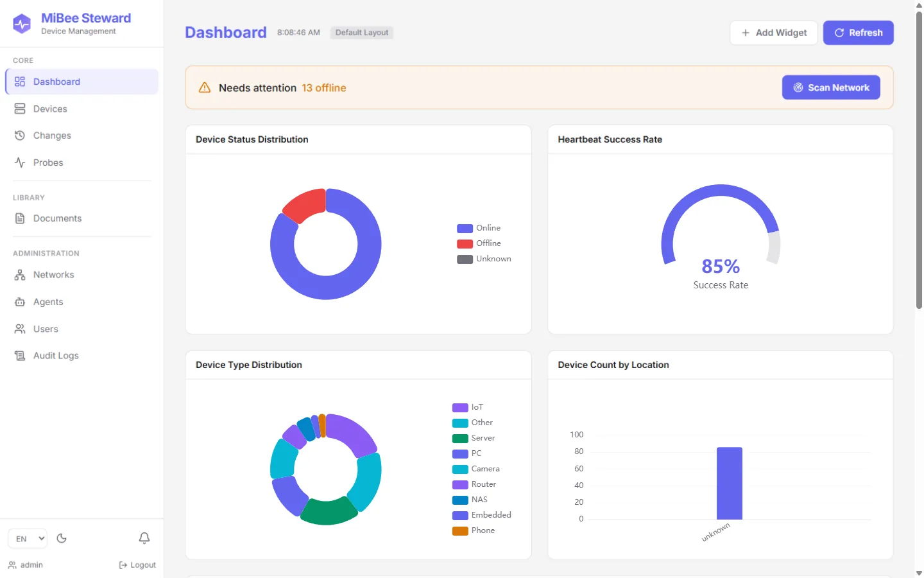Screen dimensions: 924x578
Task: Toggle the Server legend entry
Action: tap(474, 438)
